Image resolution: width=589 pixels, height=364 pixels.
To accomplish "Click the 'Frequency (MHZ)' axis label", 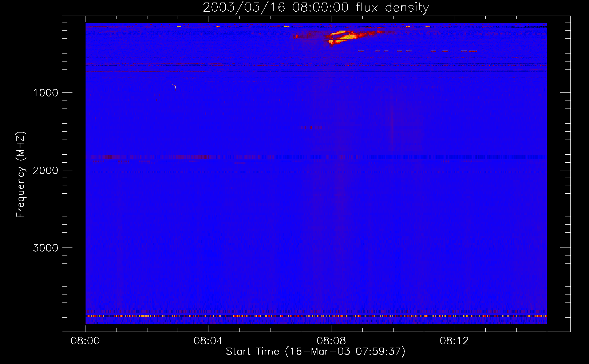I will tap(20, 175).
